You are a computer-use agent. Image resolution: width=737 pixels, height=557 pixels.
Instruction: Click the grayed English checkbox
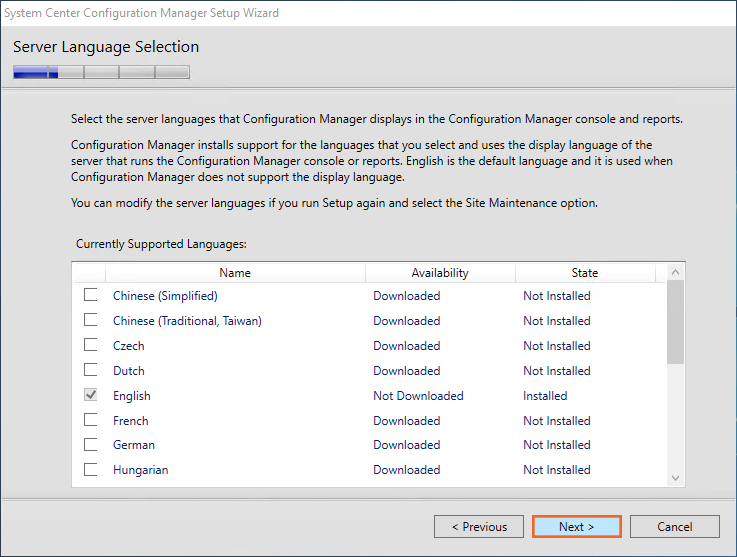pos(91,395)
